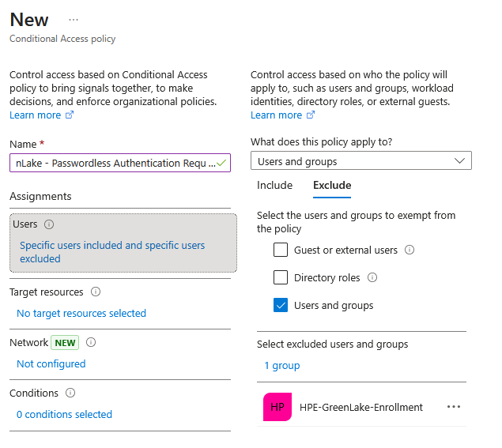Screen dimensions: 502x448
Task: Open more options for HPE-GreenLake-Enrollment group
Action: (x=453, y=407)
